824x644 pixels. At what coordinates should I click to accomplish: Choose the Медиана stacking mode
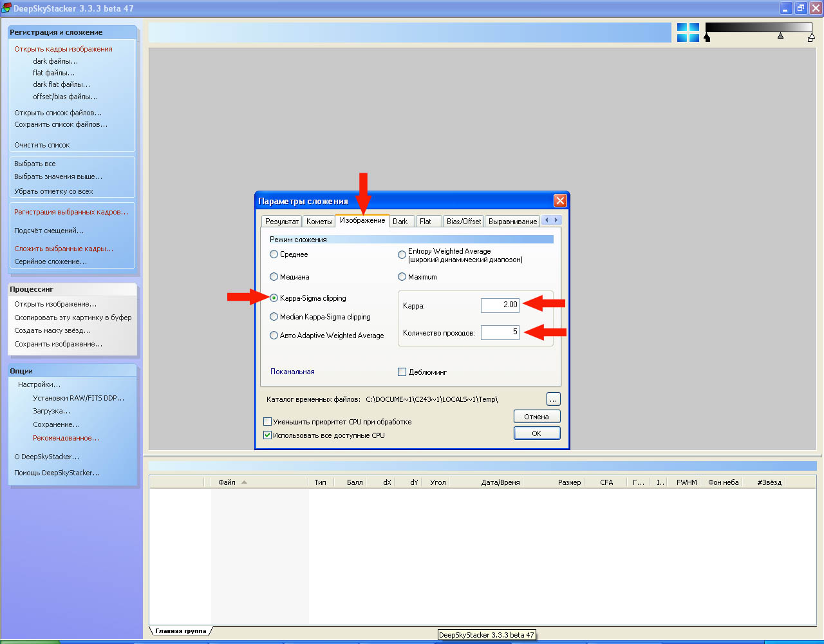(x=274, y=277)
